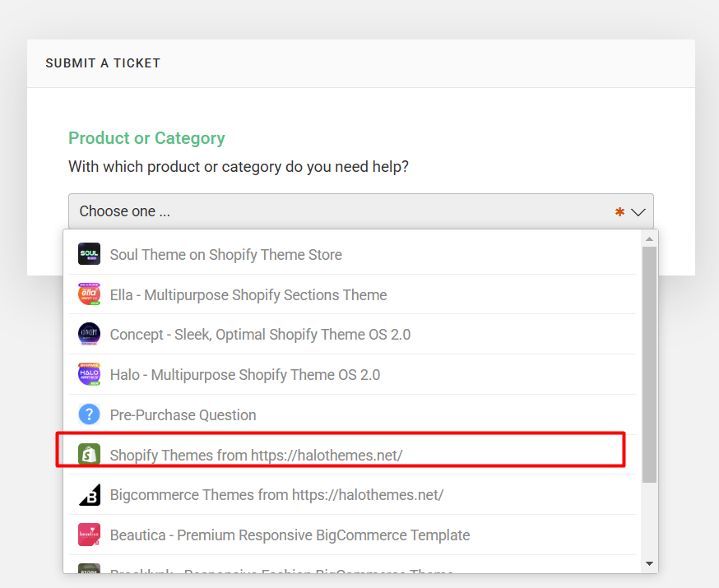719x588 pixels.
Task: Choose Beautica - Premium Responsive BigCommerce Template
Action: coord(352,535)
